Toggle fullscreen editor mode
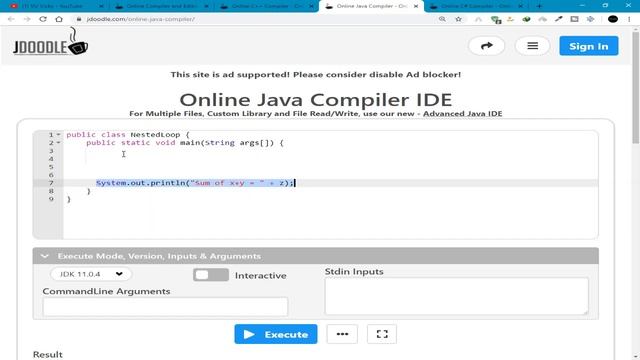Image resolution: width=640 pixels, height=360 pixels. click(x=382, y=334)
